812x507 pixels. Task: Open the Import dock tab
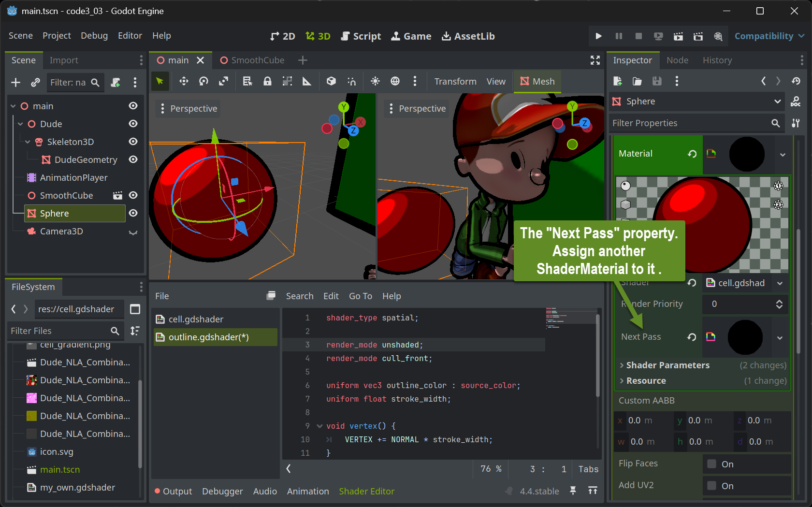tap(64, 60)
